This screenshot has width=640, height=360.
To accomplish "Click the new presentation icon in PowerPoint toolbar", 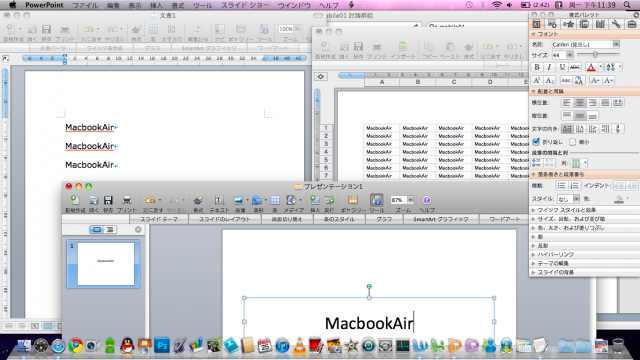I will click(x=75, y=200).
